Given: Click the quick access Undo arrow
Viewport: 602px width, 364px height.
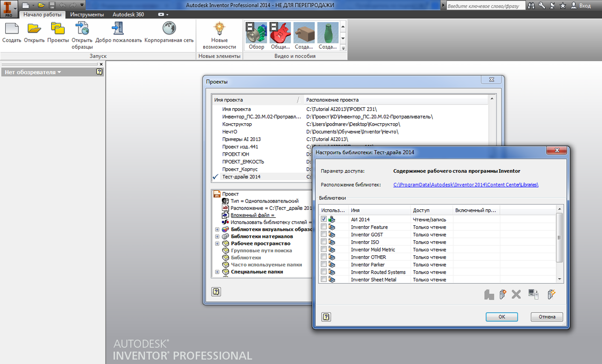Looking at the screenshot, I should 62,5.
